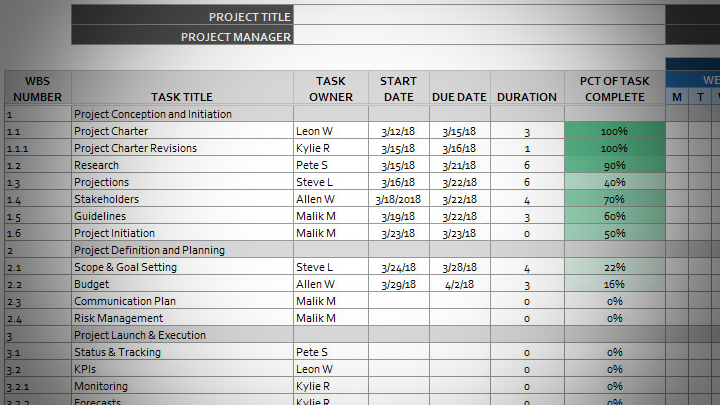Select the 90% completion cell for Research
Image resolution: width=720 pixels, height=405 pixels.
tap(614, 165)
